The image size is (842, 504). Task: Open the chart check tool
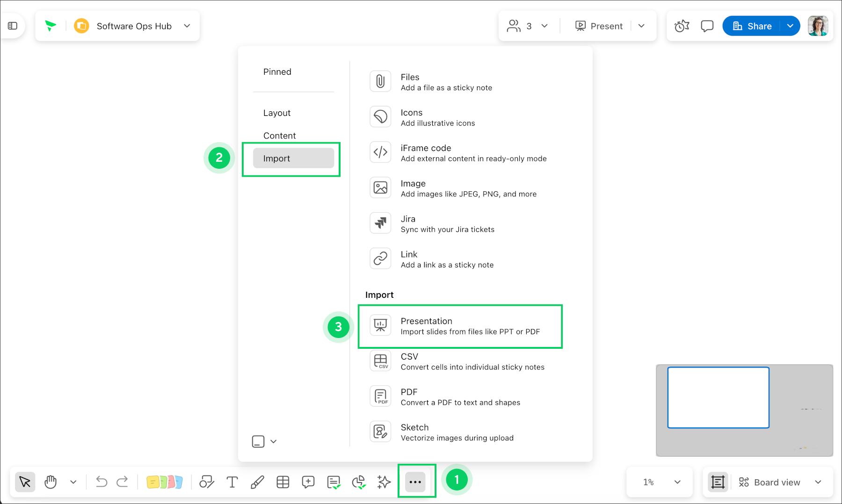coord(359,482)
